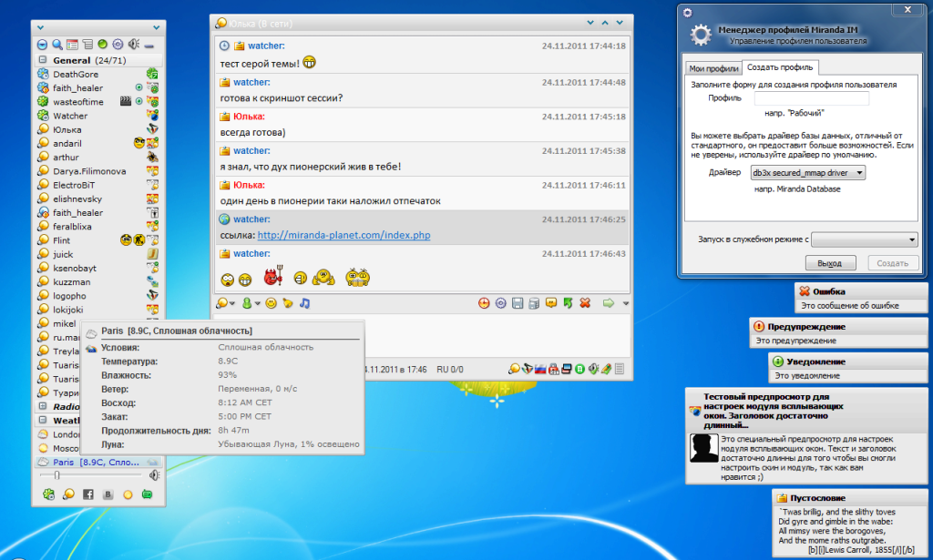Click the Создать button
The image size is (933, 560).
tap(893, 263)
